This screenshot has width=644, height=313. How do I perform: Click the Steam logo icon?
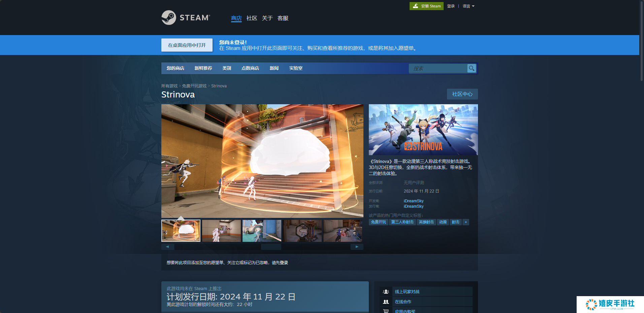(x=169, y=18)
